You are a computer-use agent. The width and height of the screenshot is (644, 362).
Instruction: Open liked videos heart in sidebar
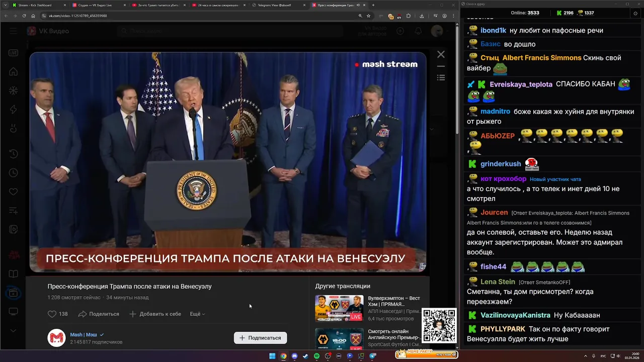pyautogui.click(x=14, y=192)
